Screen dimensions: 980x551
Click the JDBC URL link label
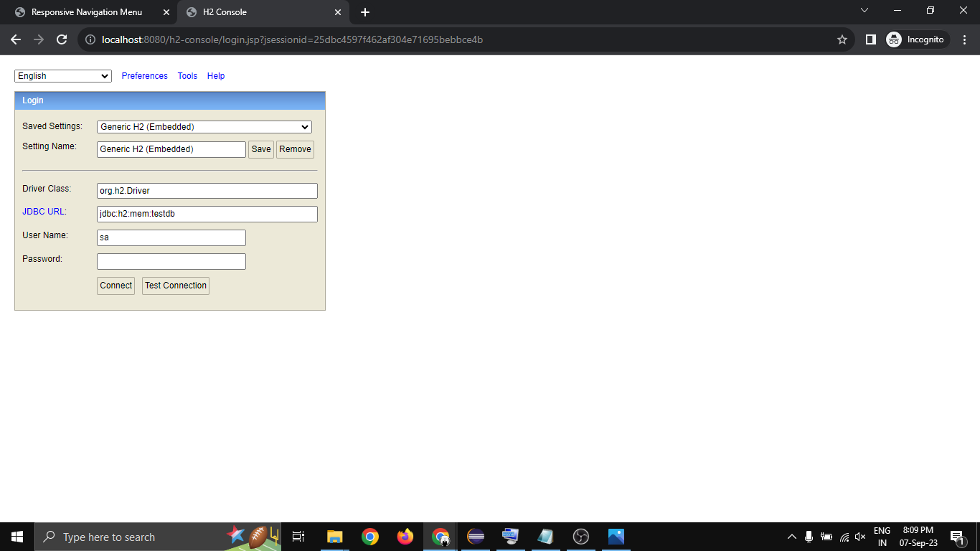[44, 212]
